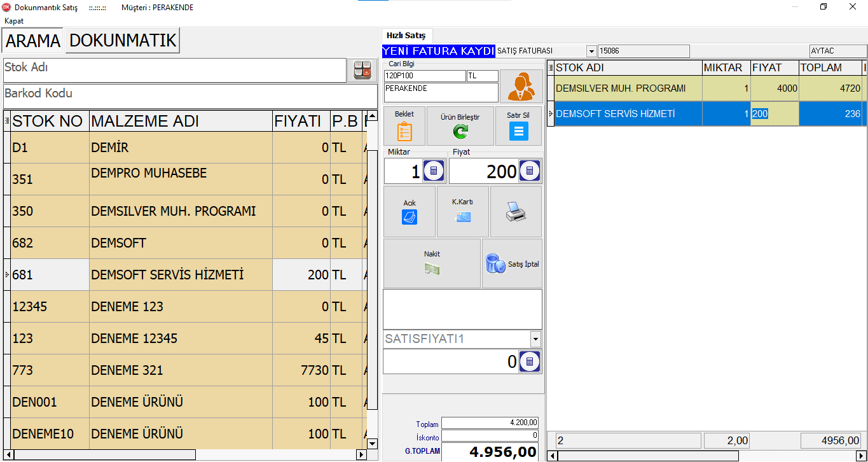Open calculator next to Miktar field
The width and height of the screenshot is (868, 462).
click(x=434, y=171)
